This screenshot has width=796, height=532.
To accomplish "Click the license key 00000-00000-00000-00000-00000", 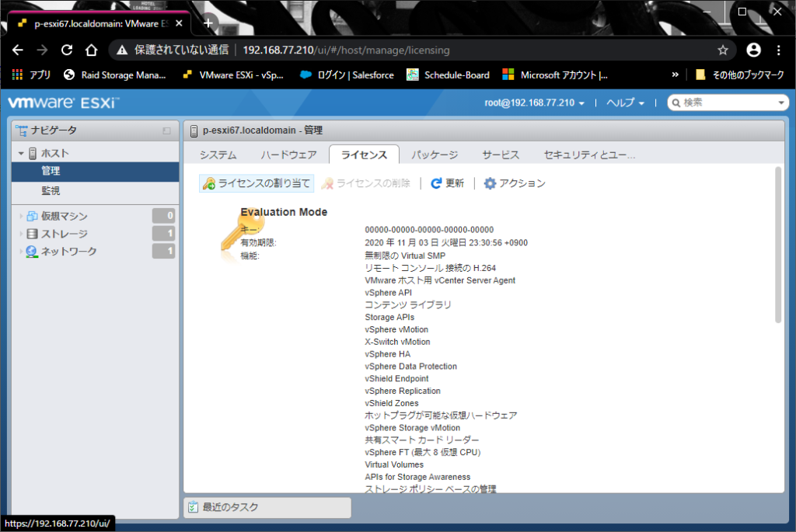I will (x=429, y=230).
